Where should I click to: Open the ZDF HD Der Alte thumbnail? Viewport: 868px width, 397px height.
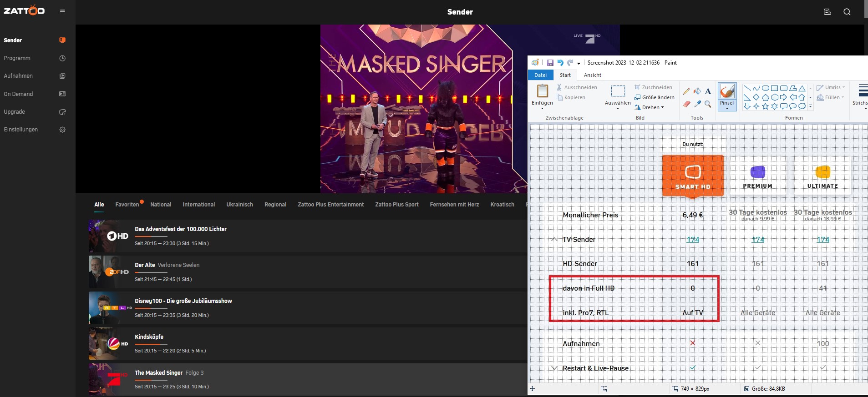click(109, 272)
